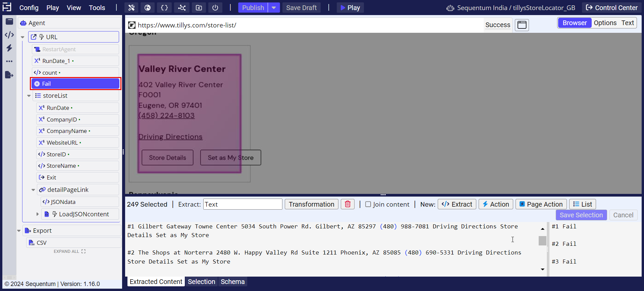Click the Extract text input field
Screen dimensions: 644x291
click(x=243, y=204)
